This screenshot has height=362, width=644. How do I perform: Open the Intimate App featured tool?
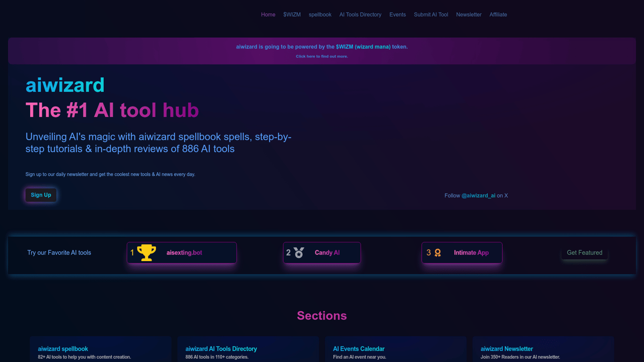click(x=462, y=253)
